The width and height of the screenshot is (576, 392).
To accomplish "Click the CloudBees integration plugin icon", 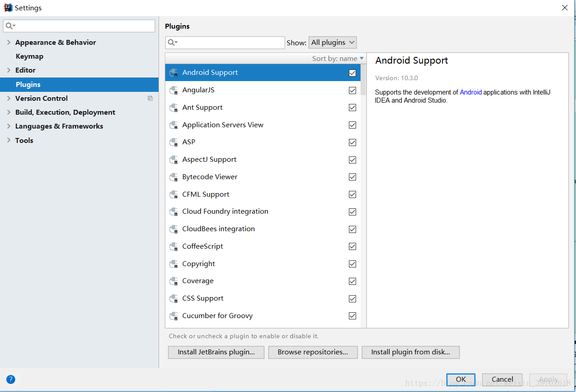I will tap(174, 229).
